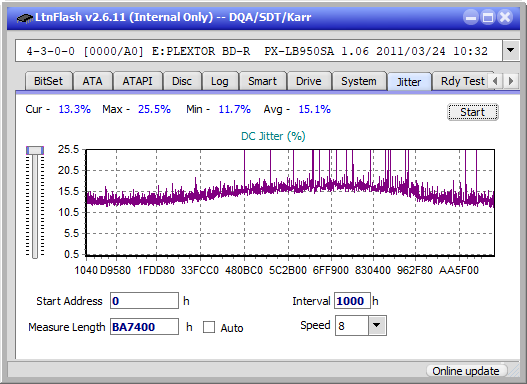Click the Max value 25.5%
Viewport: 527px width, 384px height.
(154, 109)
